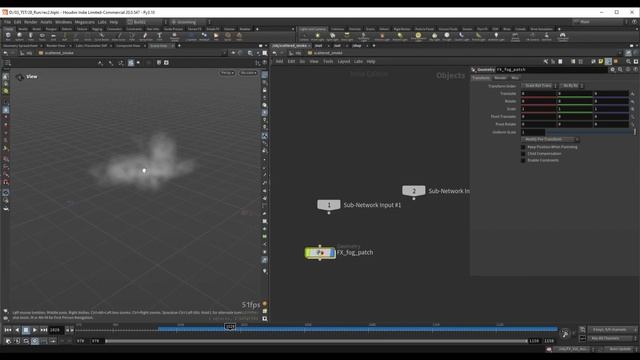The width and height of the screenshot is (640, 360).
Task: Open the Main take dropdown
Action: click(x=600, y=22)
